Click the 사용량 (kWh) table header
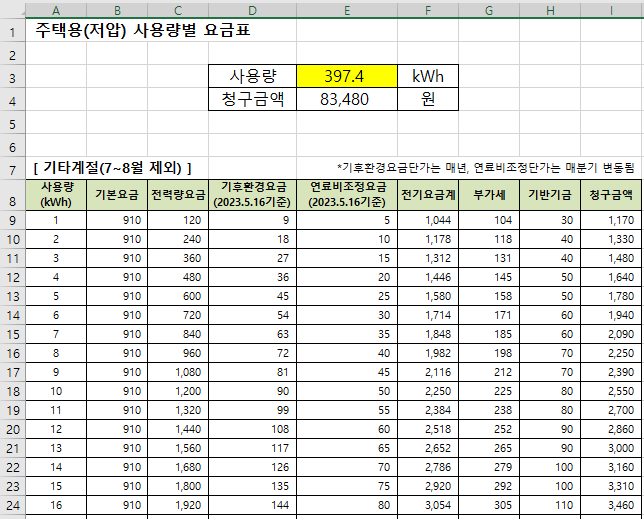 [x=56, y=195]
